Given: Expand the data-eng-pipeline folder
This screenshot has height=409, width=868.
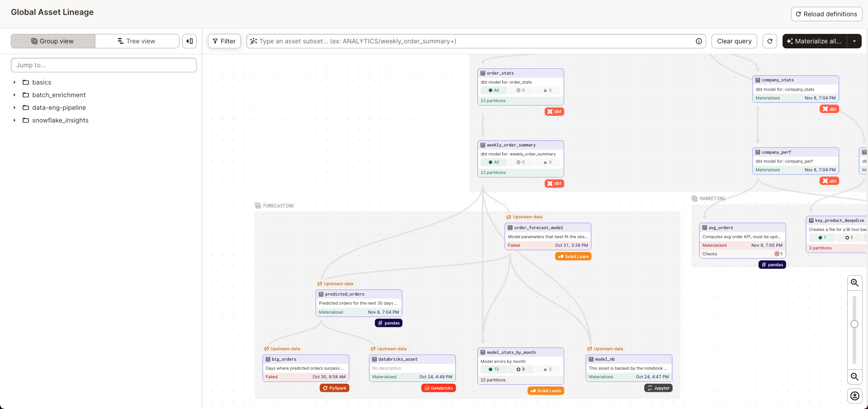Looking at the screenshot, I should 14,108.
